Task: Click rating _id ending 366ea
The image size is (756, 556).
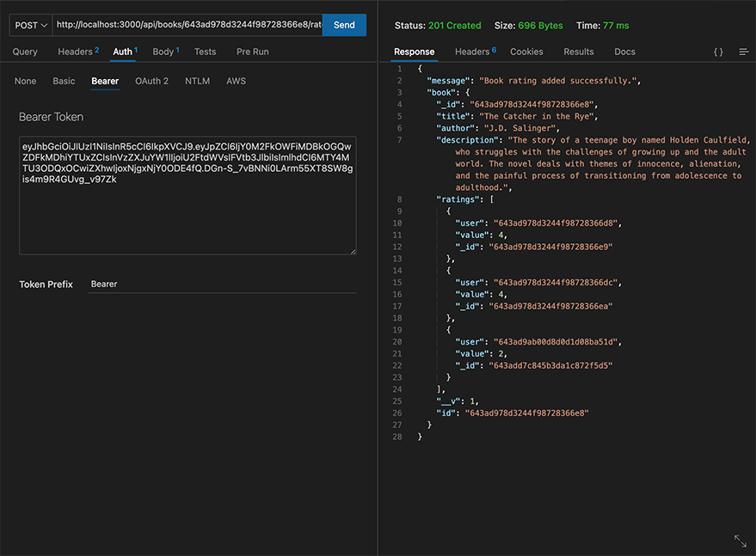Action: point(550,306)
